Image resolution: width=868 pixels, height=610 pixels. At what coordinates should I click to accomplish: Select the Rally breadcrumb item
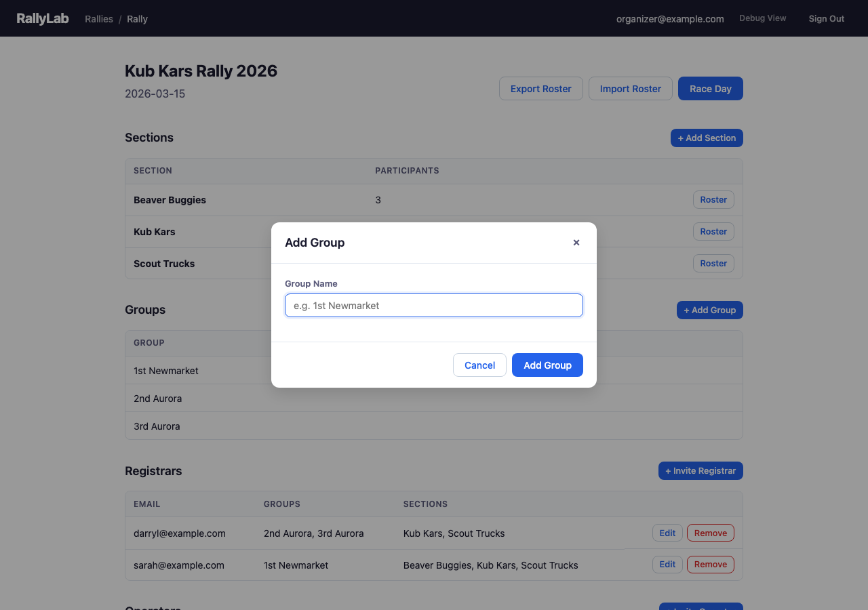(x=137, y=19)
